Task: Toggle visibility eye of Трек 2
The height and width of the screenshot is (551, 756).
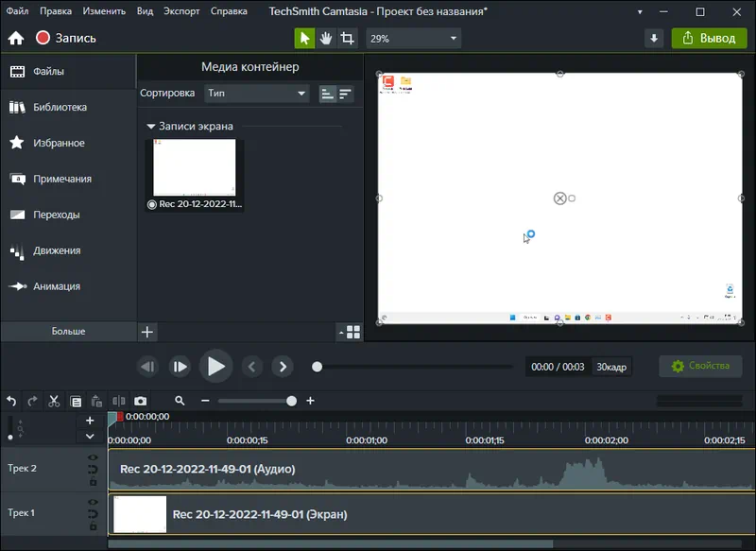Action: (x=93, y=457)
